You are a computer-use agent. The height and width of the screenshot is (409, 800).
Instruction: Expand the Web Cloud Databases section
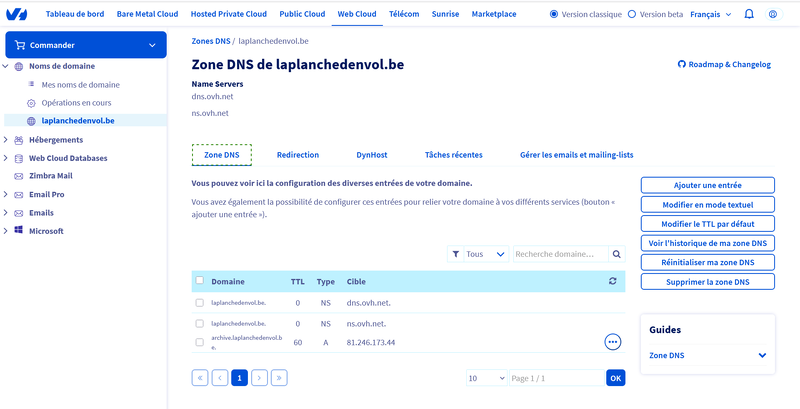(x=6, y=158)
